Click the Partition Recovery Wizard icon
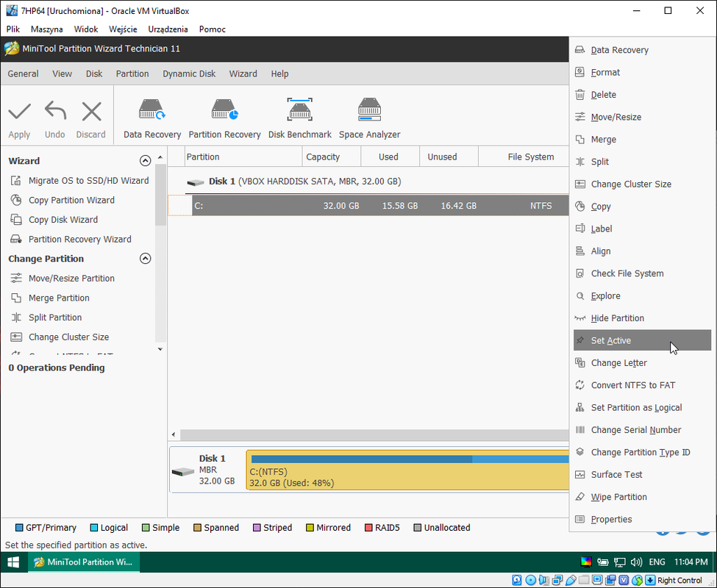 coord(16,240)
